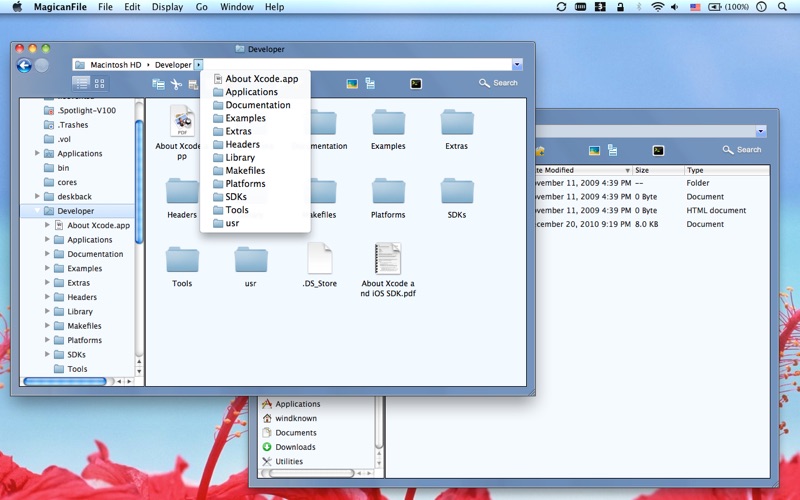The height and width of the screenshot is (500, 800).
Task: Click Macintosh HD in the path bar
Action: click(114, 65)
